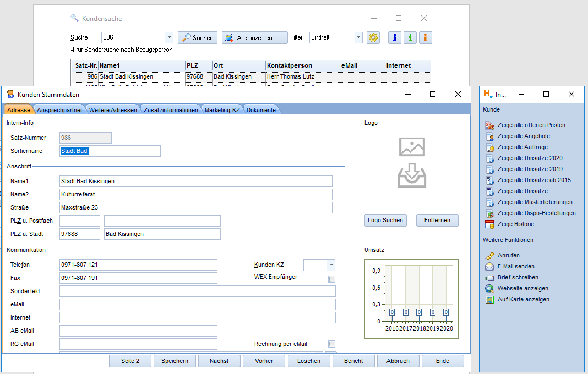Click the icon beside Zeige alle Musterlieferungen
The image size is (588, 374).
(x=489, y=202)
